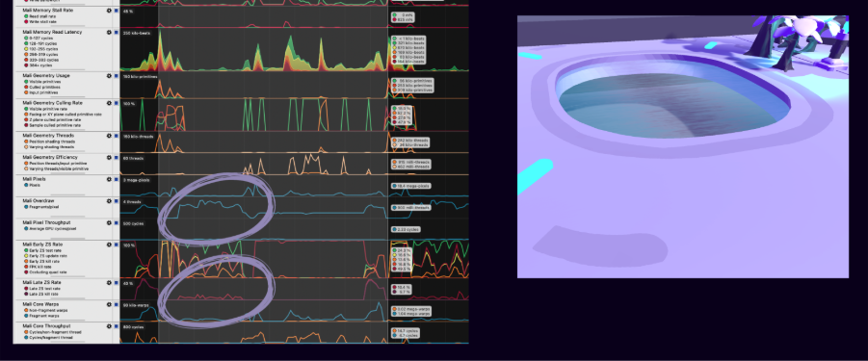868x361 pixels.
Task: Toggle blue square on Mali Geometry Usage
Action: (x=117, y=76)
